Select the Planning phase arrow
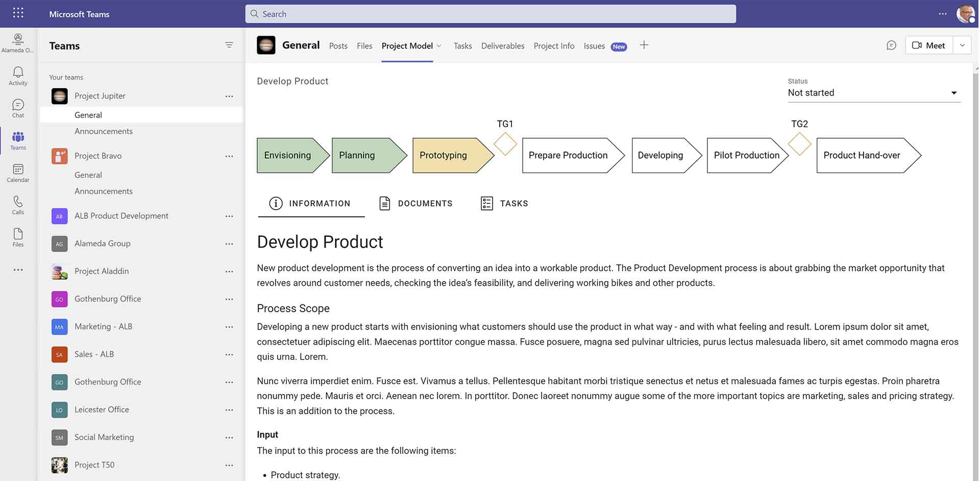This screenshot has width=980, height=481. (369, 156)
